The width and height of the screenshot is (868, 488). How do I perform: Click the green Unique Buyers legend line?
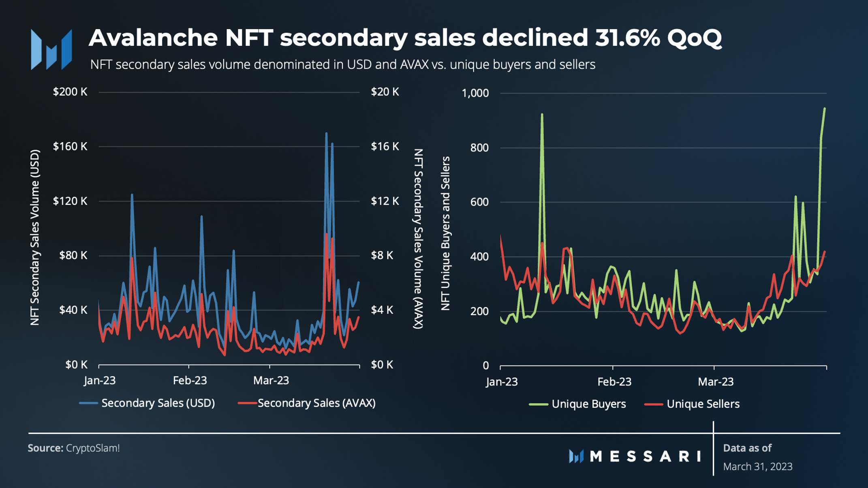539,404
